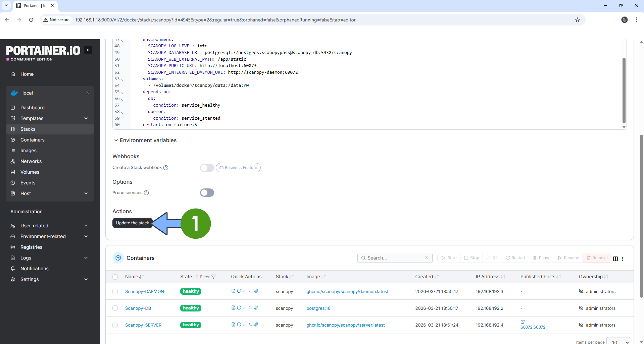Viewport: 644px width, 344px height.
Task: Select all containers with header checkbox
Action: (115, 277)
